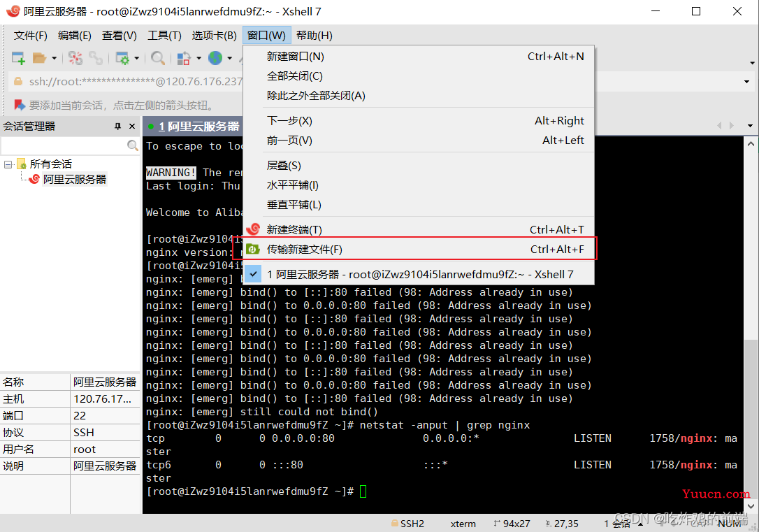Pin the 会话管理器 panel
Viewport: 759px width, 532px height.
117,127
